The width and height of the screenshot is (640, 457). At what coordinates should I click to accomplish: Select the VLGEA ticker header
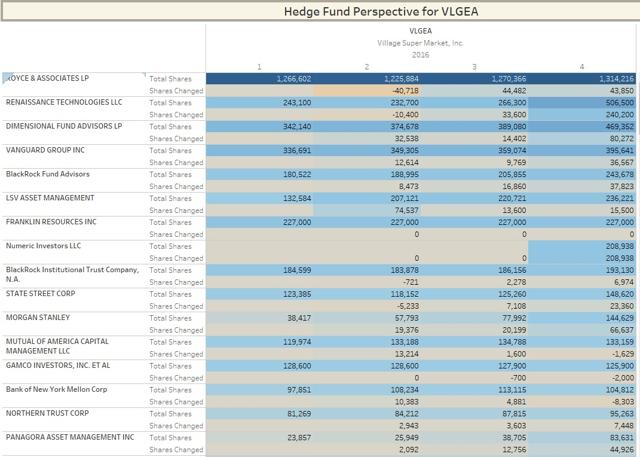(x=420, y=31)
